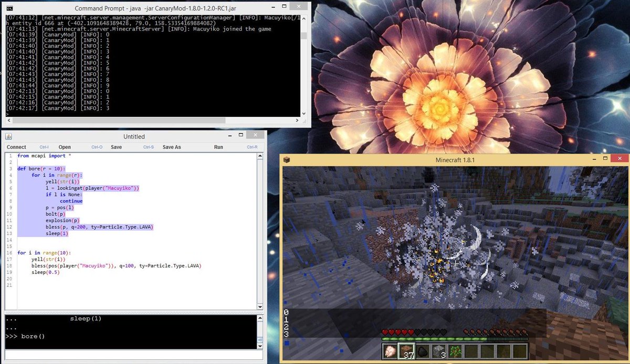
Task: Click the Command Prompt scrollbar up arrow
Action: point(303,19)
